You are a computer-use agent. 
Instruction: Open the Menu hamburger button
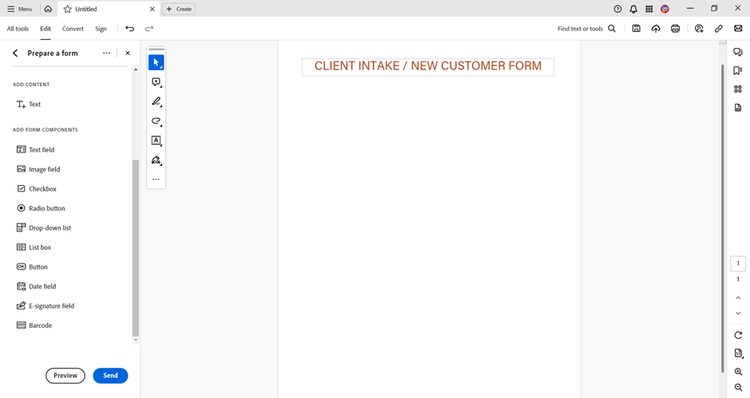coord(20,9)
